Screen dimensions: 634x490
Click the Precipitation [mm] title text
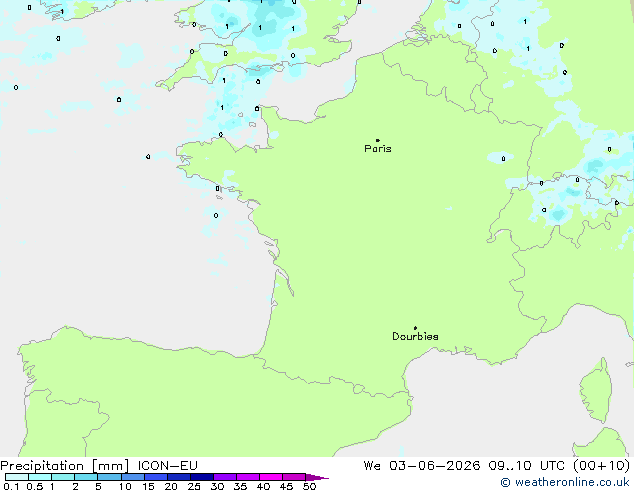coord(65,466)
